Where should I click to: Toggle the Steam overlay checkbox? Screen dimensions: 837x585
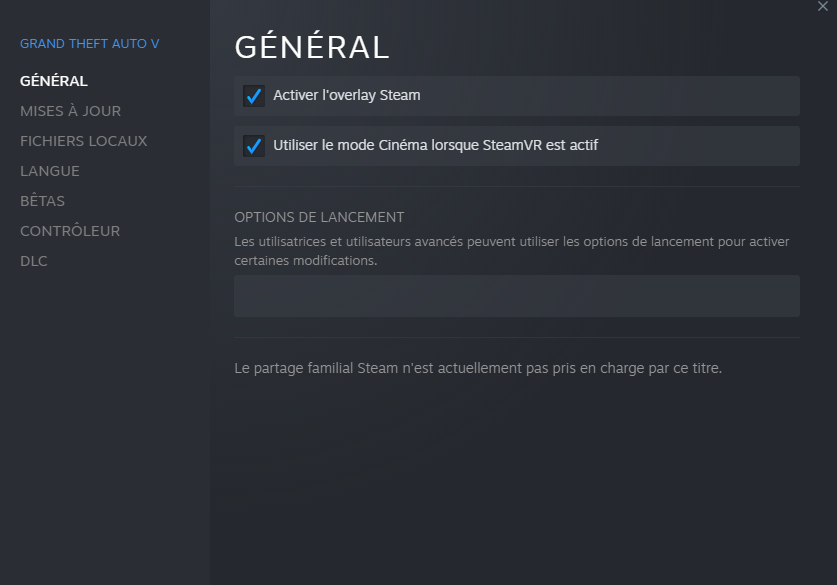click(x=254, y=96)
